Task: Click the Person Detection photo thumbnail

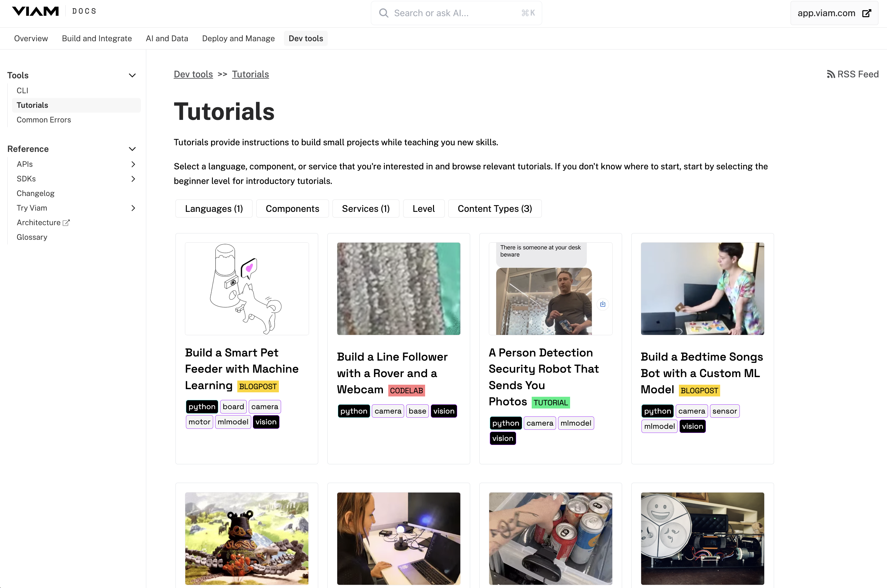Action: click(x=550, y=289)
